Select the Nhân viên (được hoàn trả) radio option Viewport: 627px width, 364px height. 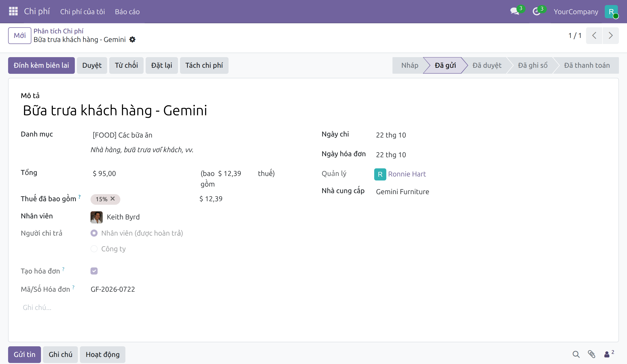[94, 233]
